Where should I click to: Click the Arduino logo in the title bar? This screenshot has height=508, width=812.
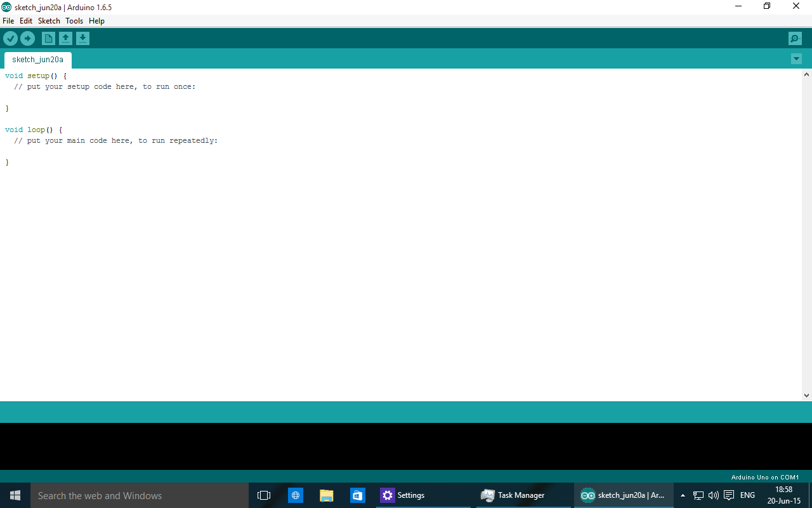6,7
